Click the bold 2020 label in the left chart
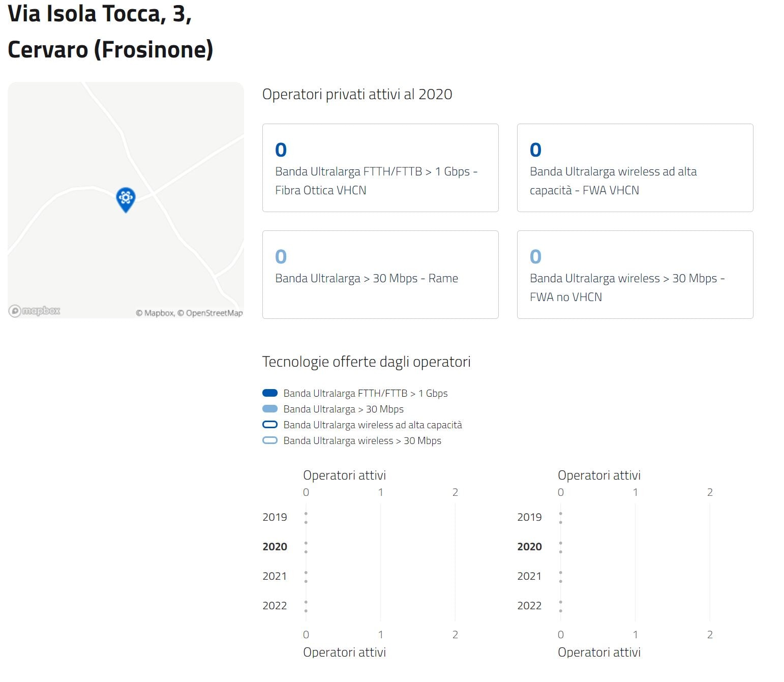784x682 pixels. point(275,547)
